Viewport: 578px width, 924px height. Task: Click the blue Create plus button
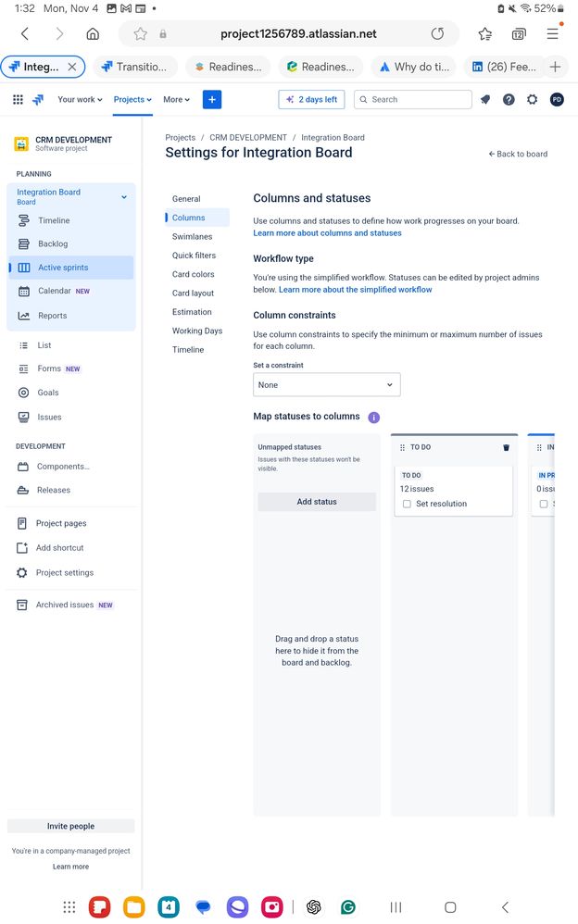[x=212, y=100]
